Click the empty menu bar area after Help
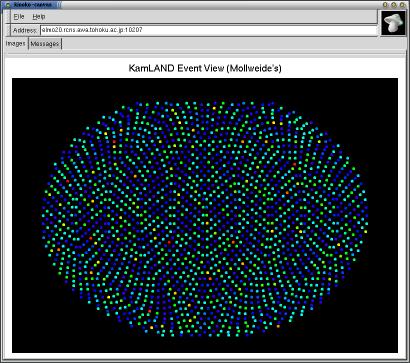Viewport: 410px width, 363px height. pos(210,17)
